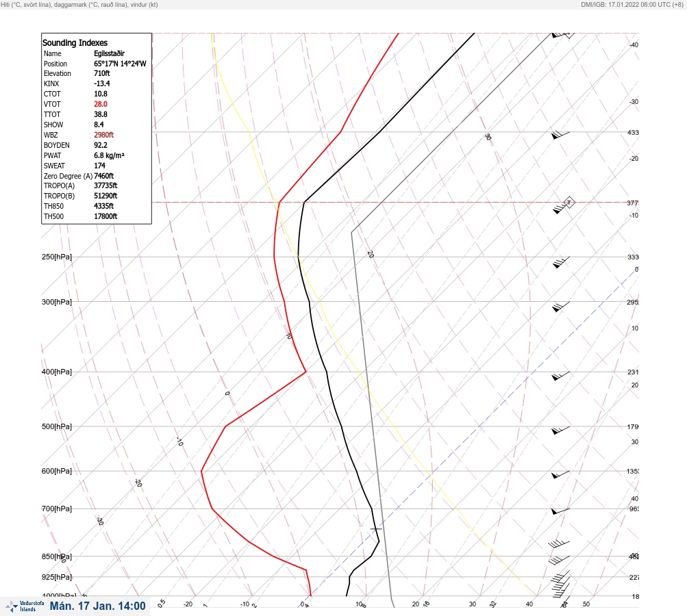Viewport: 687px width, 616px height.
Task: Click the '700[hPa]' pressure label
Action: [57, 509]
